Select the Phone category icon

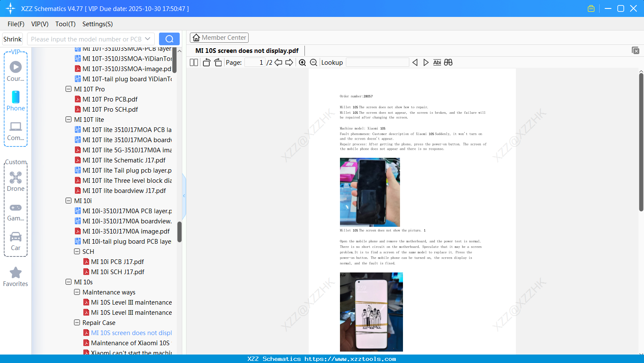coord(16,101)
